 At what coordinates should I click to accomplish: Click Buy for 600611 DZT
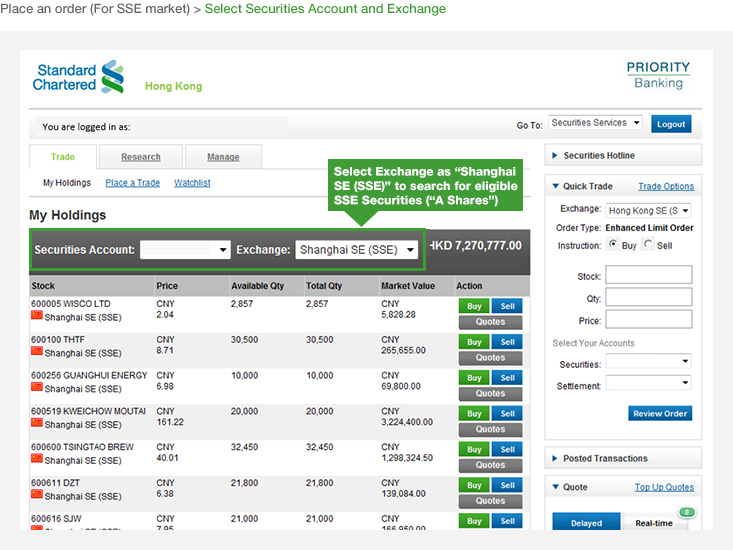coord(474,485)
